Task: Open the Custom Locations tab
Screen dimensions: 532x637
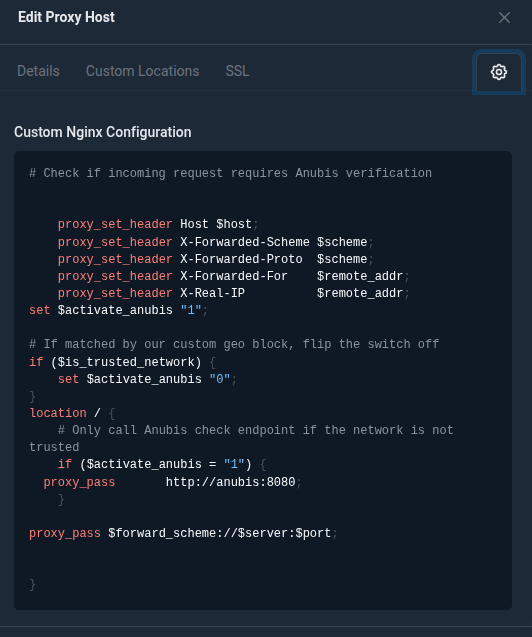Action: 143,71
